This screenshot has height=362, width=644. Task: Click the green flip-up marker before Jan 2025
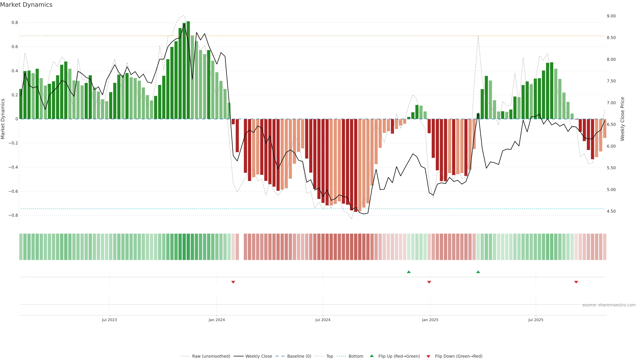pyautogui.click(x=409, y=272)
